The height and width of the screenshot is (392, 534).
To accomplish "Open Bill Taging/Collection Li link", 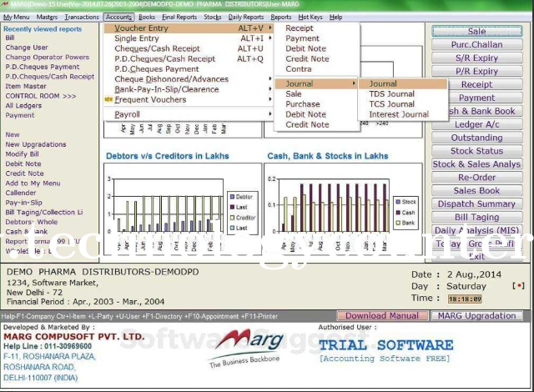I will (x=44, y=212).
